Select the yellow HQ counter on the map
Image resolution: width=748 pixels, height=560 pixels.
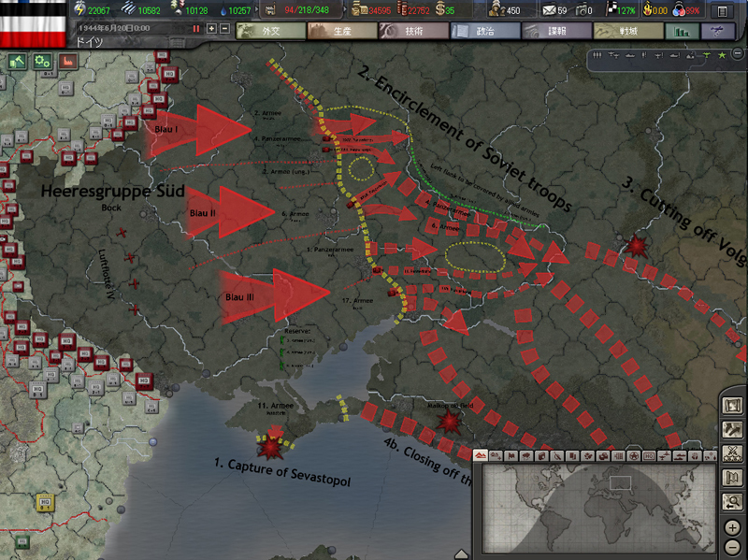(x=45, y=503)
